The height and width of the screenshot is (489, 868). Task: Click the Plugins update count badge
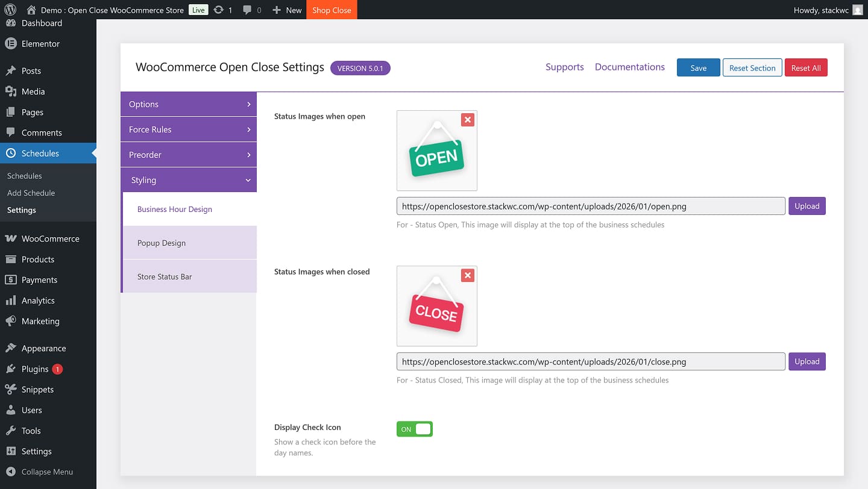(x=57, y=369)
